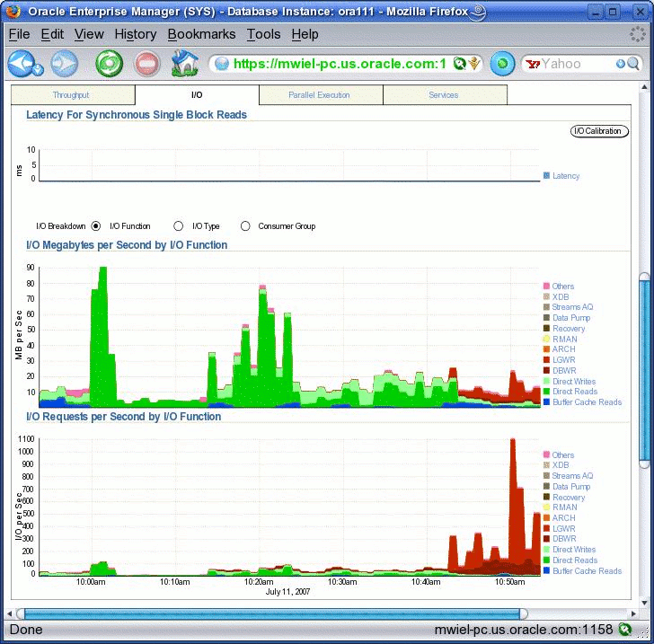Switch to the Throughput tab
Image resolution: width=654 pixels, height=644 pixels.
pyautogui.click(x=73, y=94)
